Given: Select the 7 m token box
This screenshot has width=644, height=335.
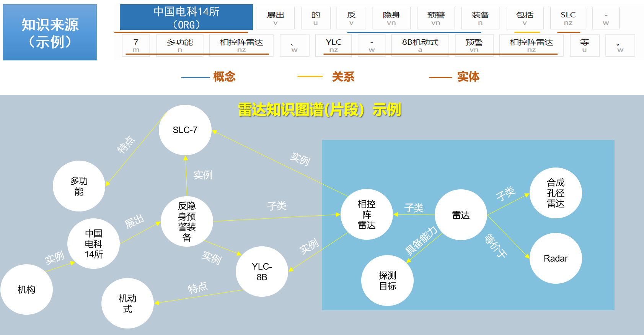Looking at the screenshot, I should [x=136, y=46].
